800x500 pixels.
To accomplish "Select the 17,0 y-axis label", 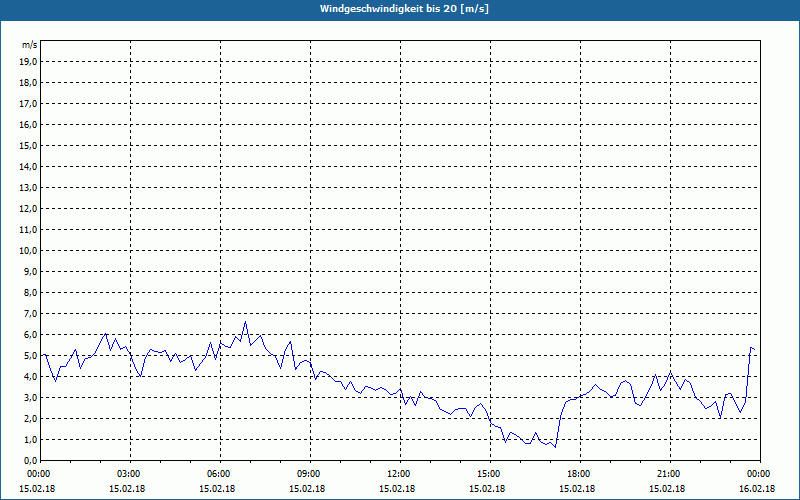I will (29, 104).
